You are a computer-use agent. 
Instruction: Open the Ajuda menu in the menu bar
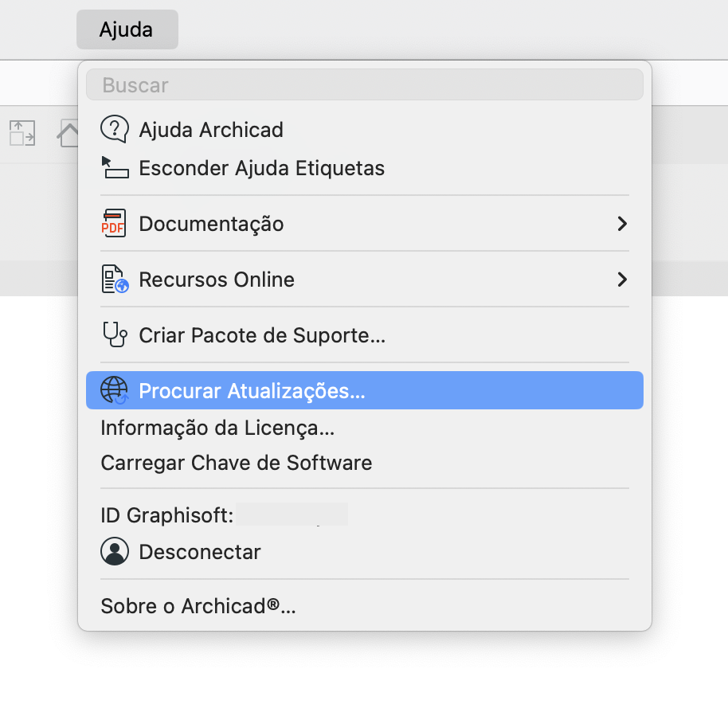click(x=127, y=29)
